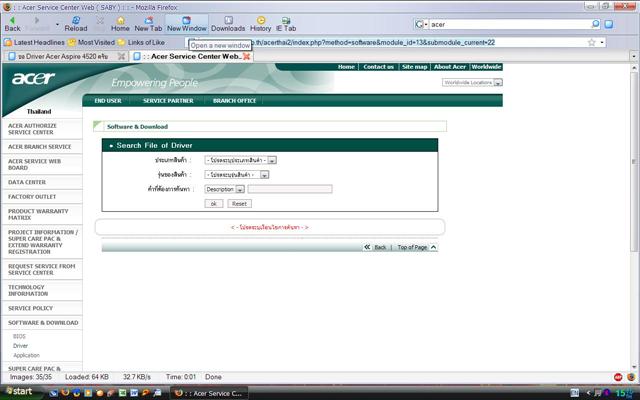Viewport: 640px width, 400px height.
Task: Open FACTORY OUTLET sidebar item
Action: pos(42,197)
